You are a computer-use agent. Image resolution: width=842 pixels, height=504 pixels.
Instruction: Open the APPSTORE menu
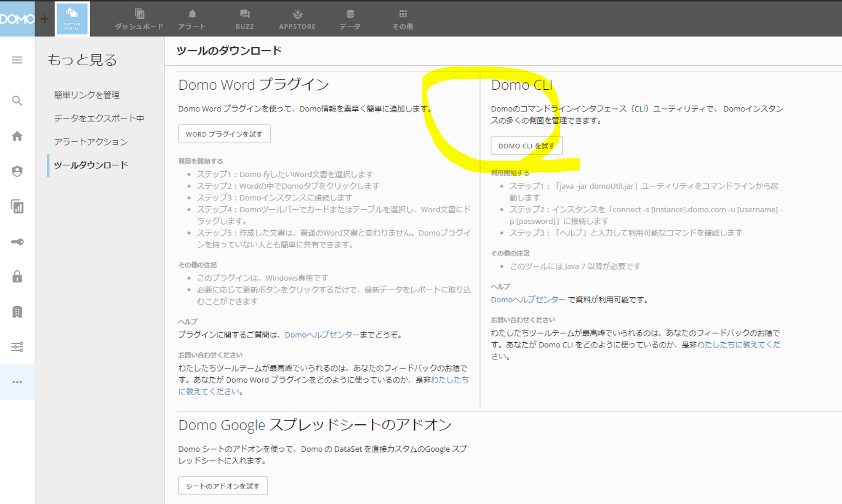click(x=297, y=19)
